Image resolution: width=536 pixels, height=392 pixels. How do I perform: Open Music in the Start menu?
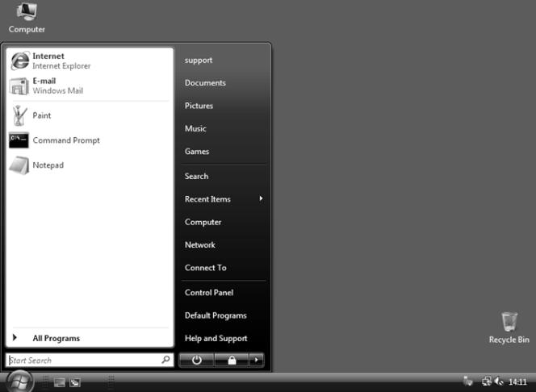(195, 129)
